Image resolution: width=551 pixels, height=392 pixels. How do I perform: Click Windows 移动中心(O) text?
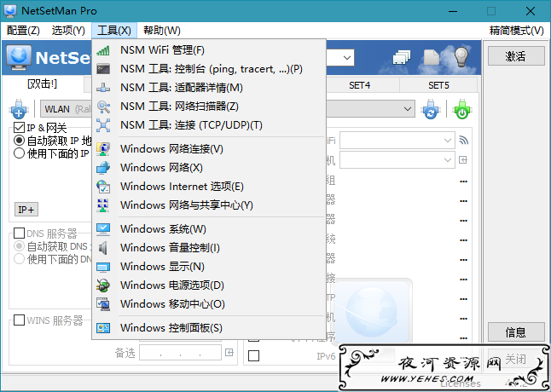pyautogui.click(x=172, y=304)
